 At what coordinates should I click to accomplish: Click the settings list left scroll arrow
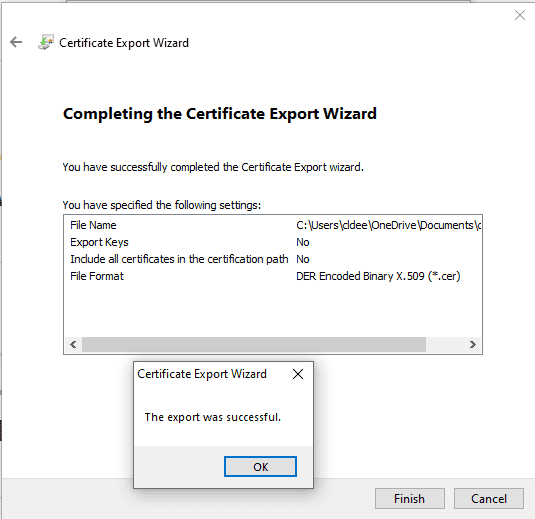pyautogui.click(x=73, y=344)
